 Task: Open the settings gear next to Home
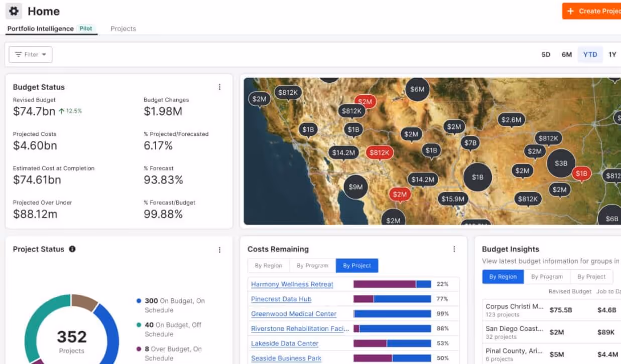(x=14, y=11)
